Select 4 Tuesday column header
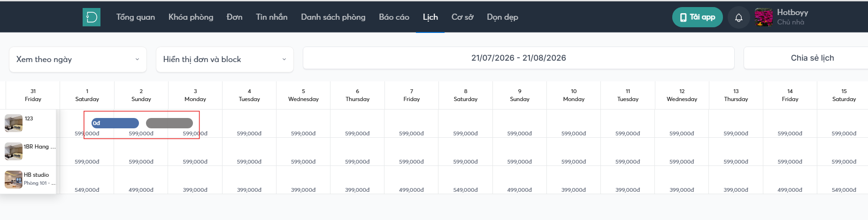The image size is (868, 220). pos(249,95)
